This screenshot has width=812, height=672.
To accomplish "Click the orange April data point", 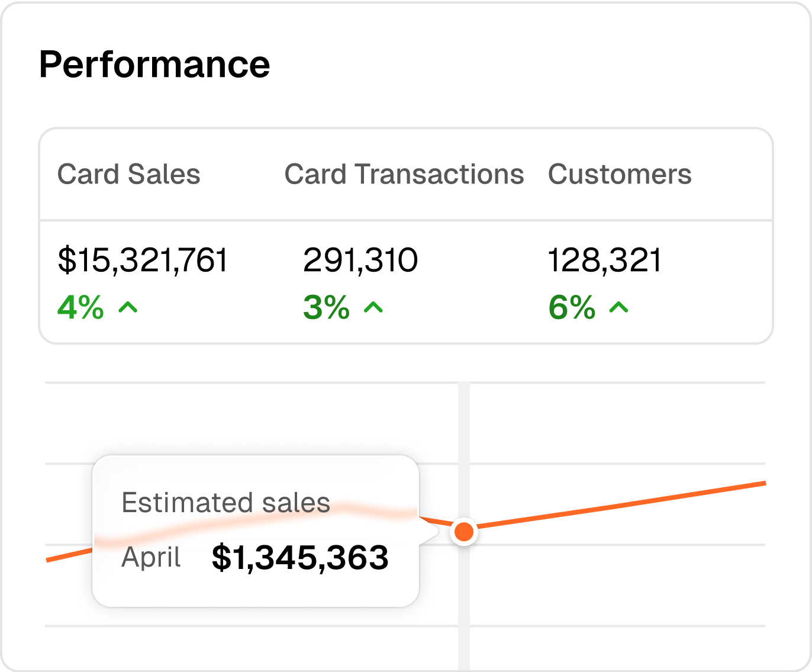I will 464,531.
